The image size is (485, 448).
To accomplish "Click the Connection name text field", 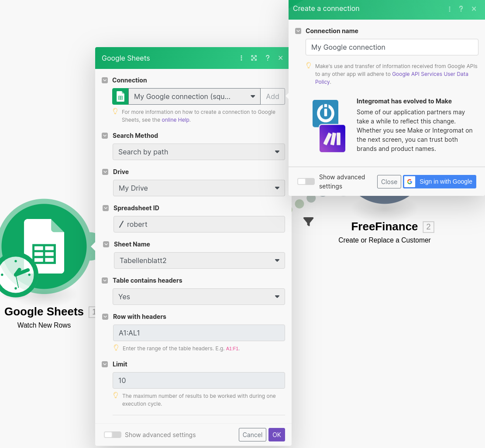I will tap(392, 47).
